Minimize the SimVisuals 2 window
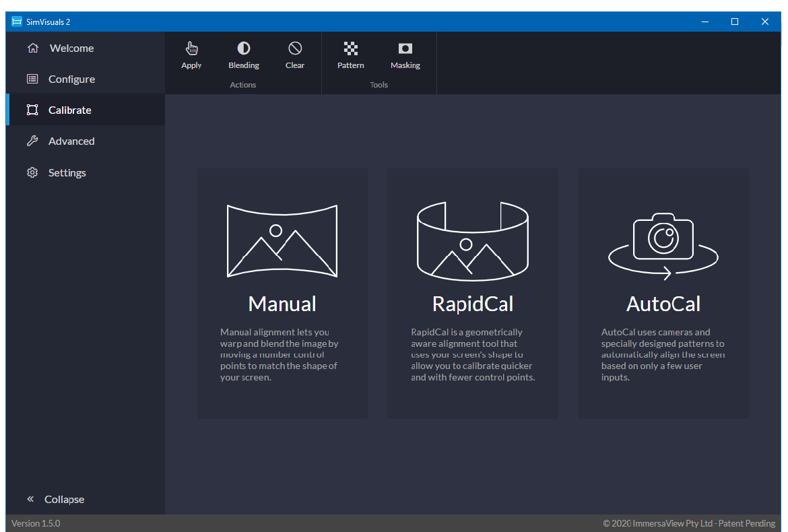 click(x=705, y=22)
